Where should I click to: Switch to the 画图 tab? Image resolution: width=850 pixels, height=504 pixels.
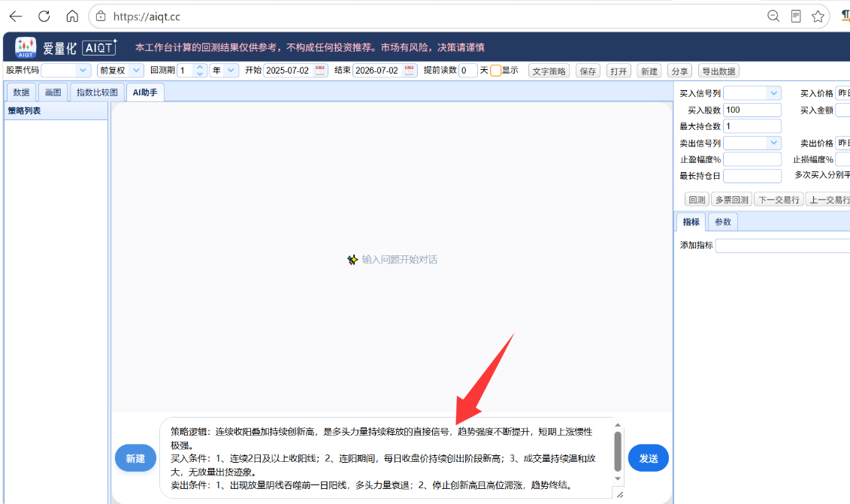tap(53, 92)
